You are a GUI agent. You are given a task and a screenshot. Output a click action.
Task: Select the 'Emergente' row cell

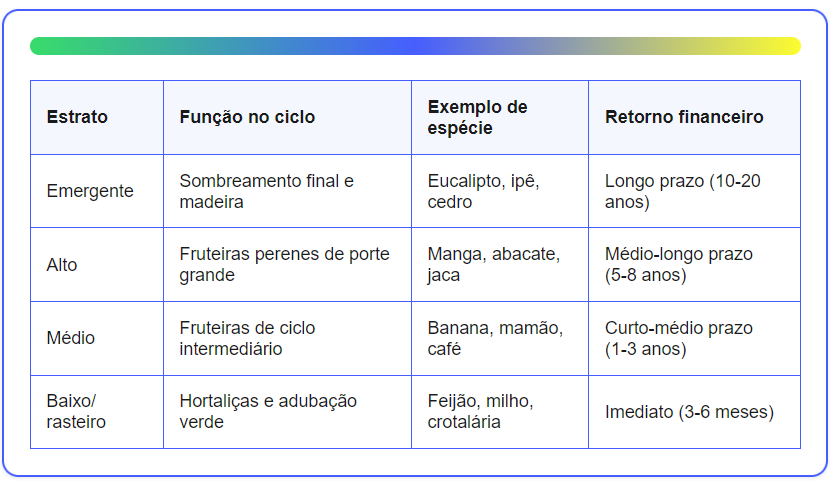click(x=97, y=191)
